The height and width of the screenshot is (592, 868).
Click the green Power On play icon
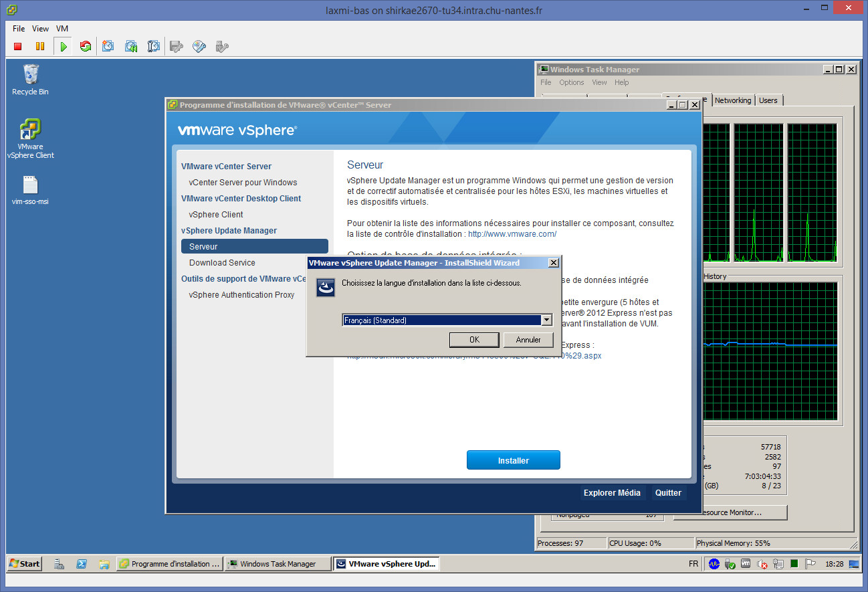pos(63,46)
